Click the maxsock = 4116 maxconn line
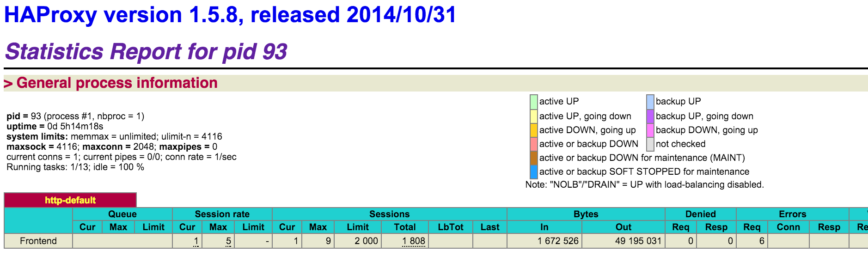The image size is (868, 257). [112, 147]
